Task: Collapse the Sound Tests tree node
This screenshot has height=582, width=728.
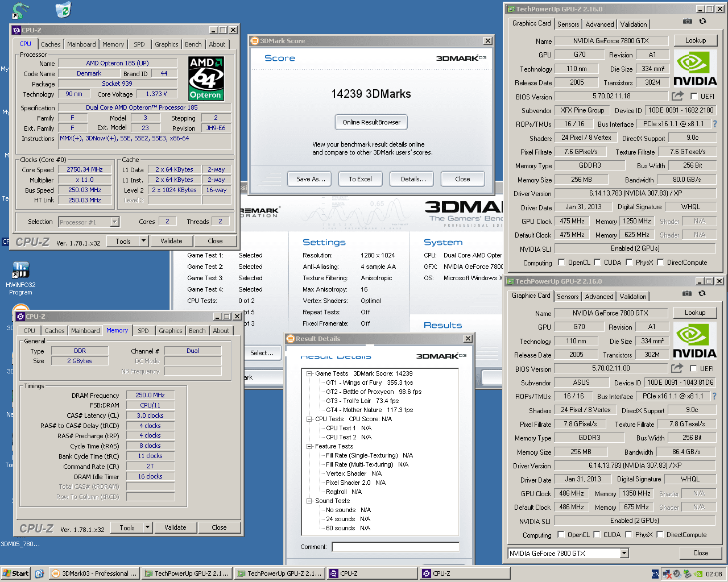Action: [309, 501]
